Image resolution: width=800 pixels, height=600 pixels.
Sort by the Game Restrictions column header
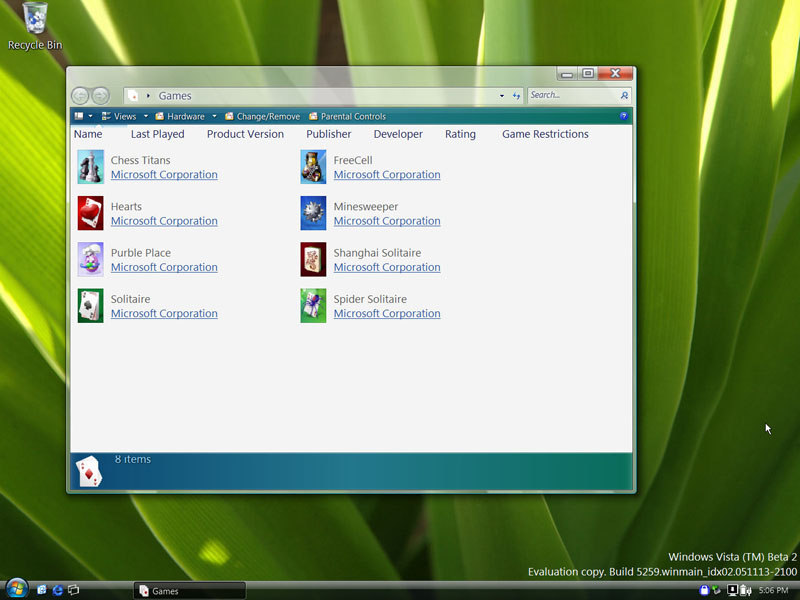(545, 134)
